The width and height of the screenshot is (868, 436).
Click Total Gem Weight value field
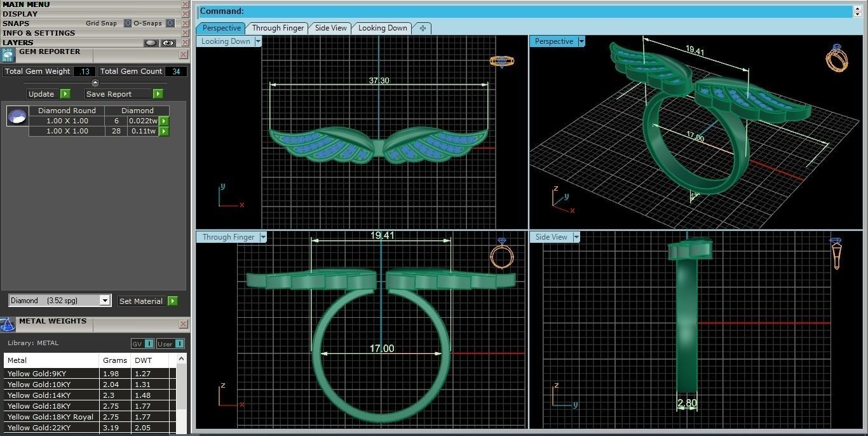tap(85, 72)
